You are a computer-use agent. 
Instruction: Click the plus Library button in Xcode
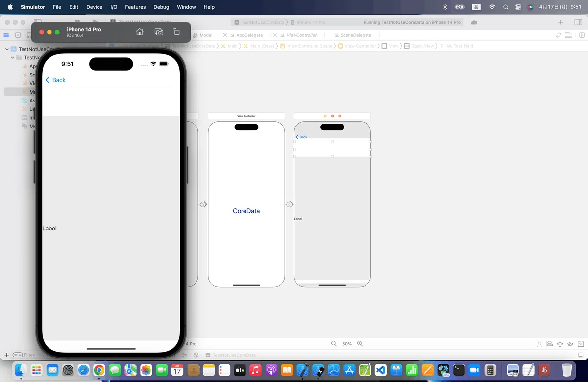(x=561, y=22)
